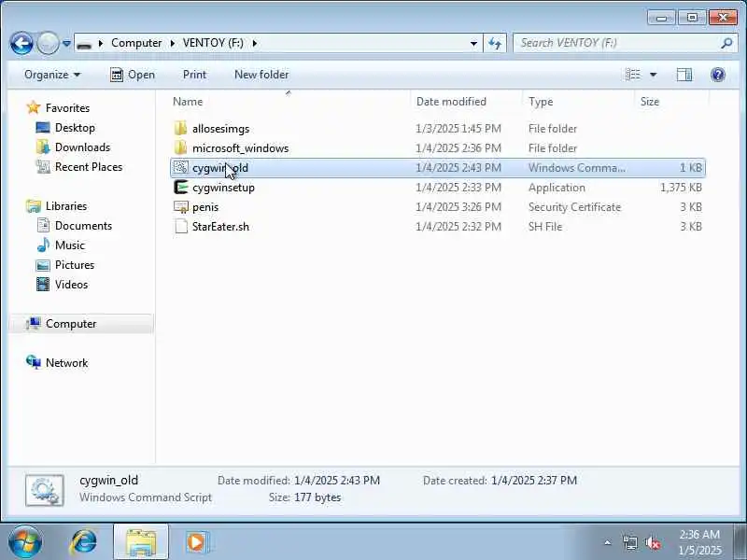Open the address bar history dropdown

point(473,43)
